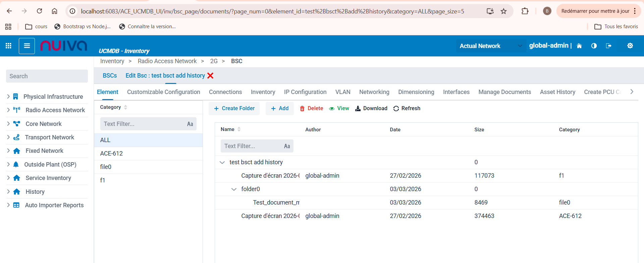The height and width of the screenshot is (263, 644).
Task: Click the logout icon in header
Action: coord(609,46)
